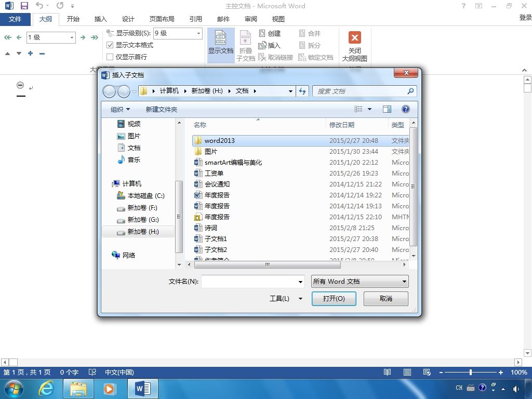The image size is (532, 399).
Task: Click the Promote left arrow icon
Action: pos(19,37)
